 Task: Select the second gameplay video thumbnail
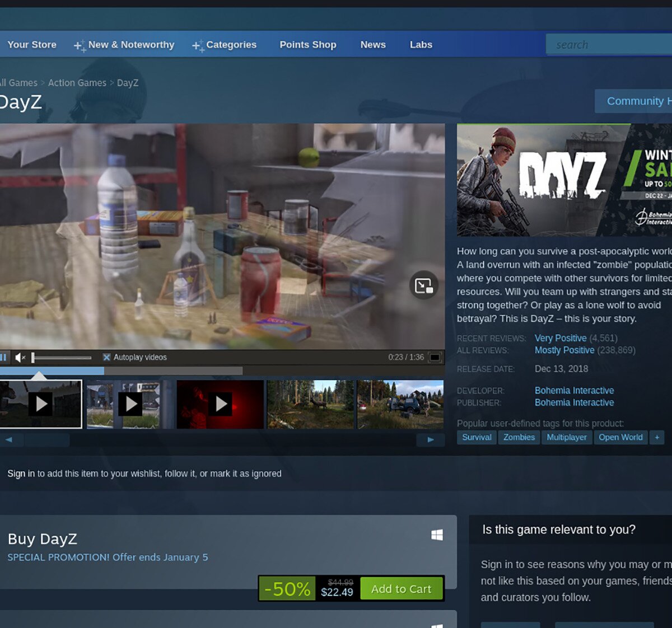pos(130,404)
